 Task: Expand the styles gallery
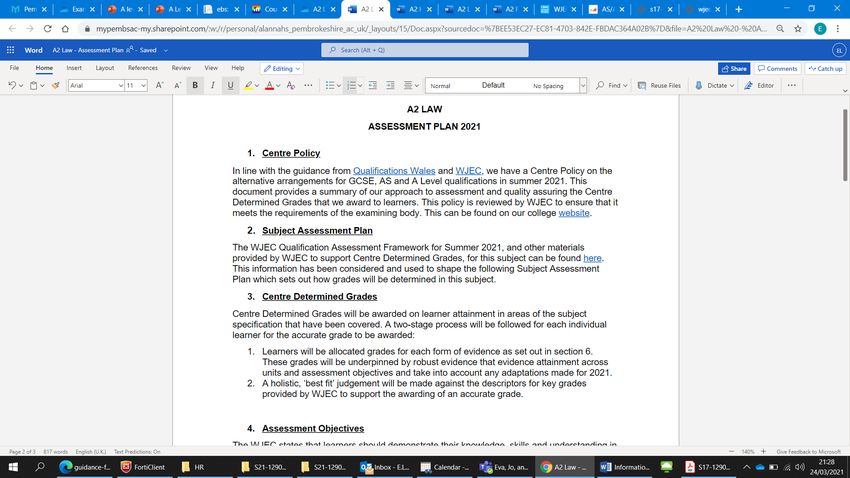click(x=583, y=86)
